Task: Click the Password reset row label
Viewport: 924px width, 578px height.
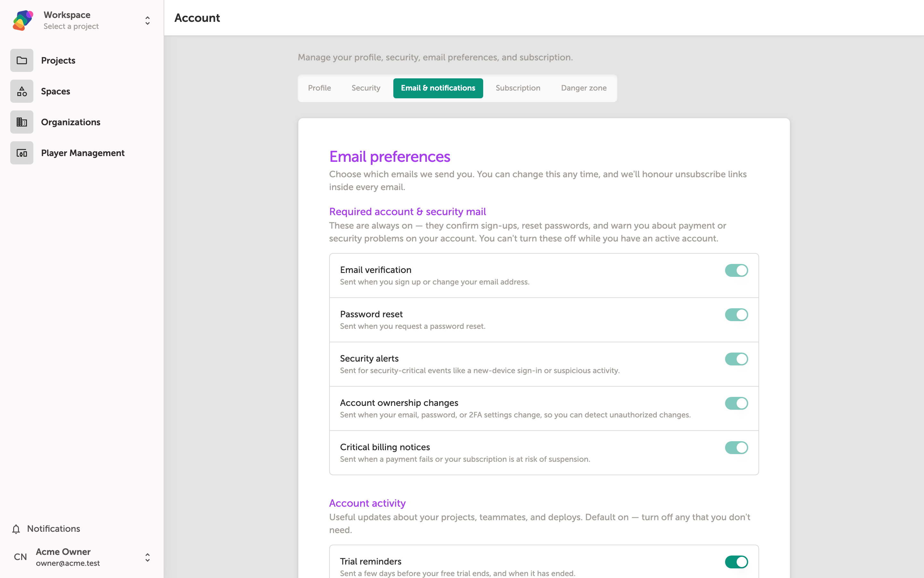Action: pyautogui.click(x=371, y=314)
